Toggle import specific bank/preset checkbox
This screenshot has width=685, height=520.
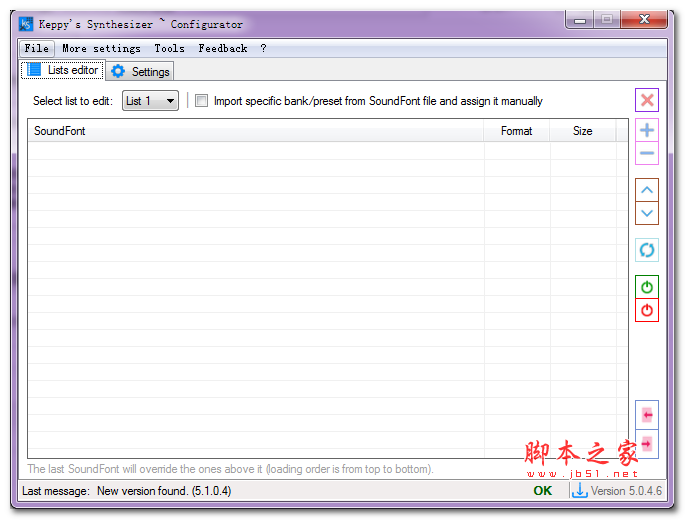[x=201, y=101]
